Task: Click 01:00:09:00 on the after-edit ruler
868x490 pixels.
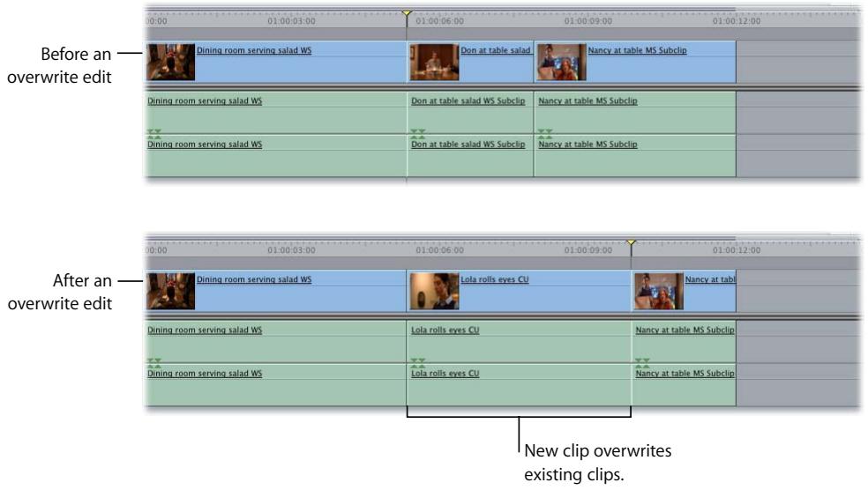Action: (587, 250)
